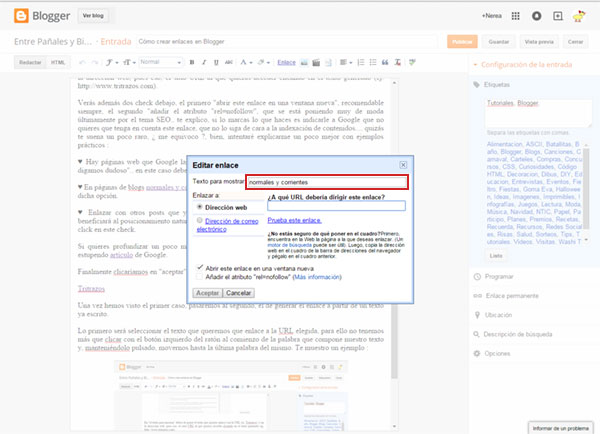Remove text formatting

tap(398, 62)
